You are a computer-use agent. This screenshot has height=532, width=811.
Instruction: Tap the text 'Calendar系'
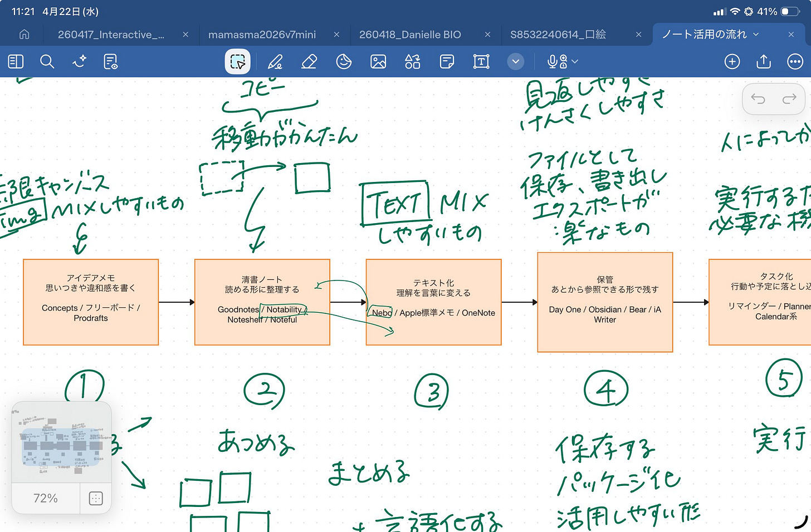click(x=776, y=316)
